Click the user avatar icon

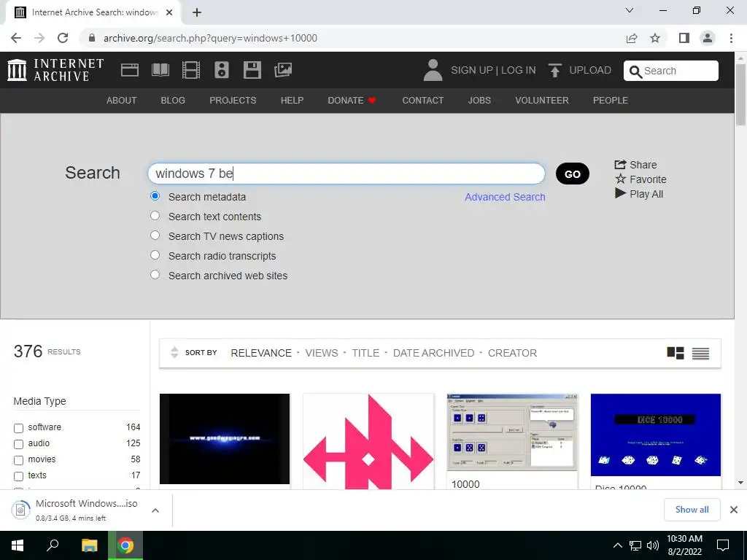pos(433,70)
